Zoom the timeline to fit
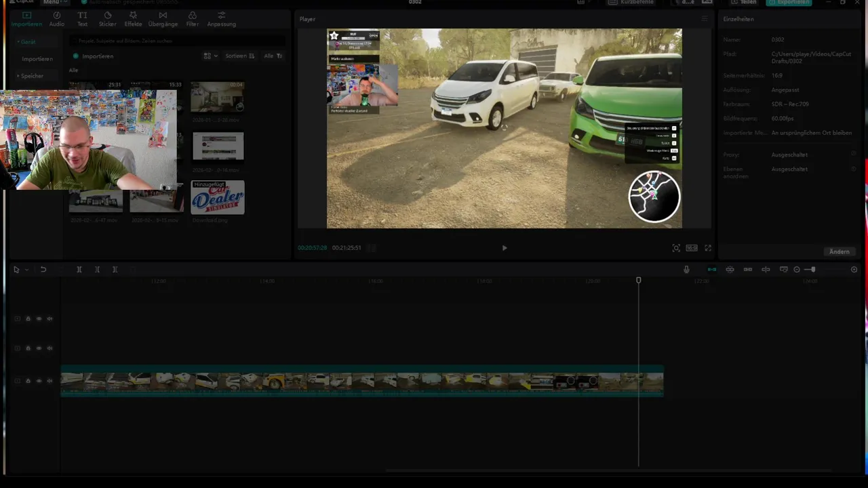This screenshot has height=488, width=868. coord(854,270)
